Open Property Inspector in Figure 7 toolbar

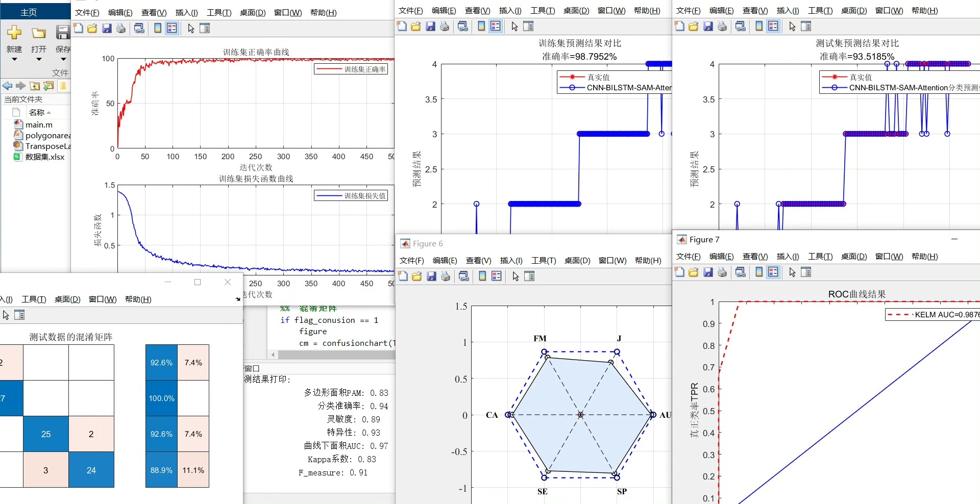click(806, 272)
